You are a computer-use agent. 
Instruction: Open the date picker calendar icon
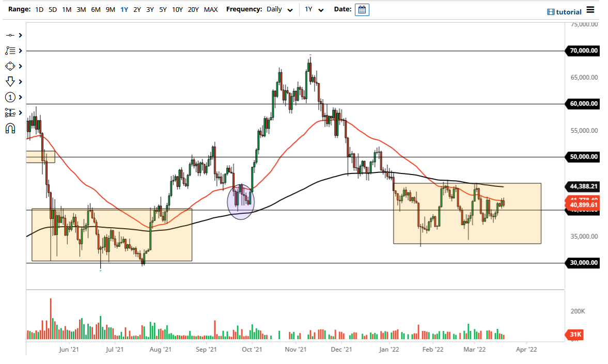click(x=362, y=9)
